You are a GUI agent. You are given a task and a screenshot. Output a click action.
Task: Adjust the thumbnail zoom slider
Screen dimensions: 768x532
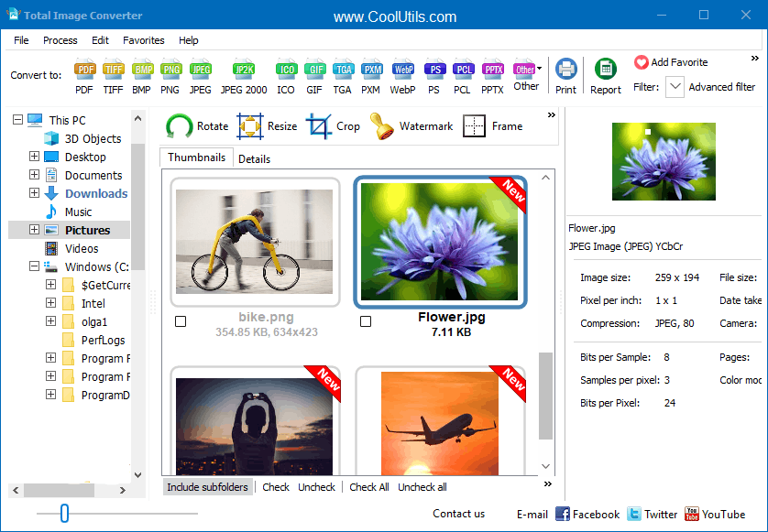click(63, 514)
